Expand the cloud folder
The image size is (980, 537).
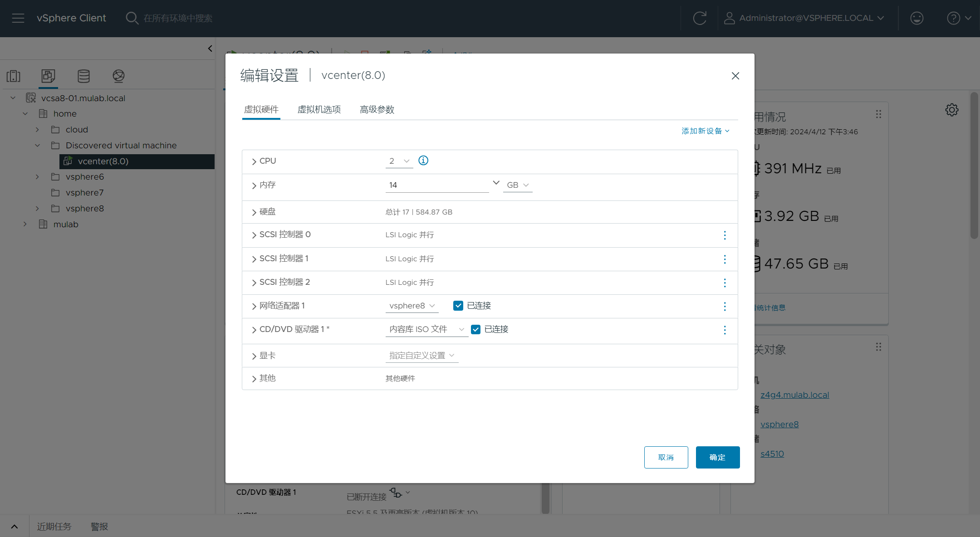point(37,130)
